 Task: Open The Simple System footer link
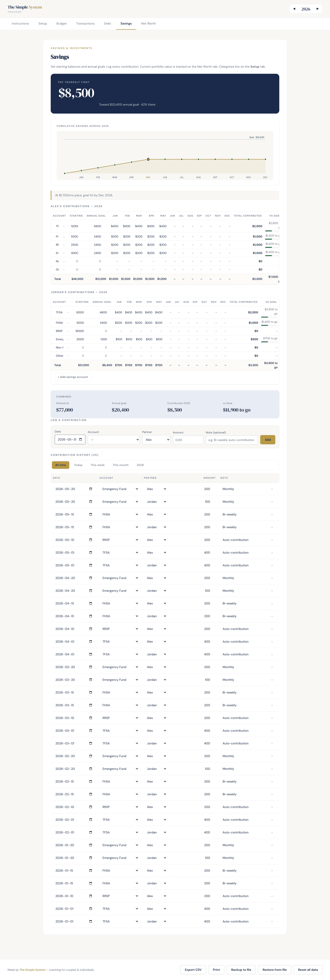click(x=32, y=970)
